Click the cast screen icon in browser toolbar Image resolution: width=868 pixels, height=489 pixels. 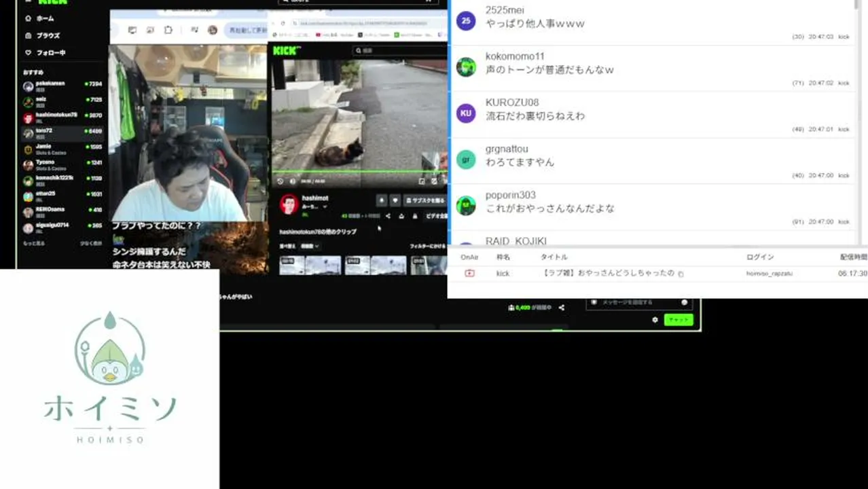(x=132, y=30)
